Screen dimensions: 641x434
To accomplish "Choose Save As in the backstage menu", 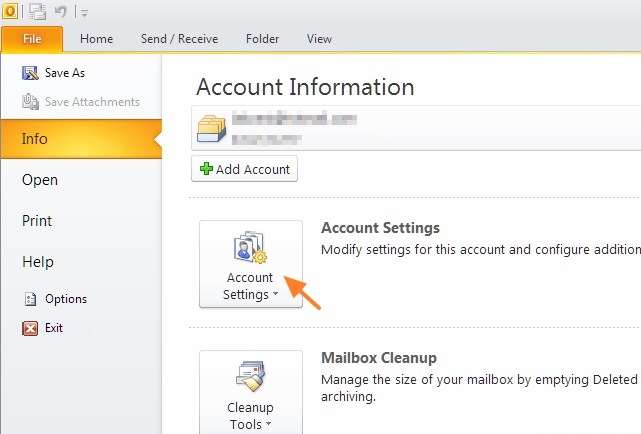I will (65, 73).
